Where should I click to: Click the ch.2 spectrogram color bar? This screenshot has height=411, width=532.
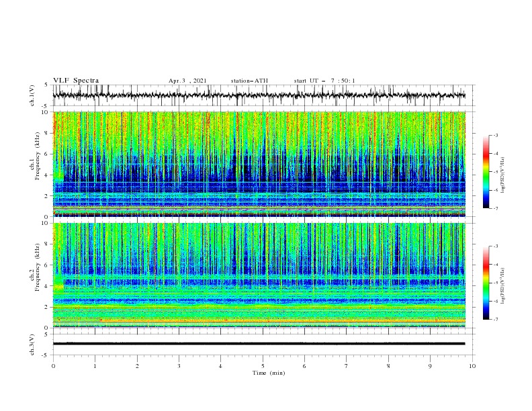click(486, 283)
